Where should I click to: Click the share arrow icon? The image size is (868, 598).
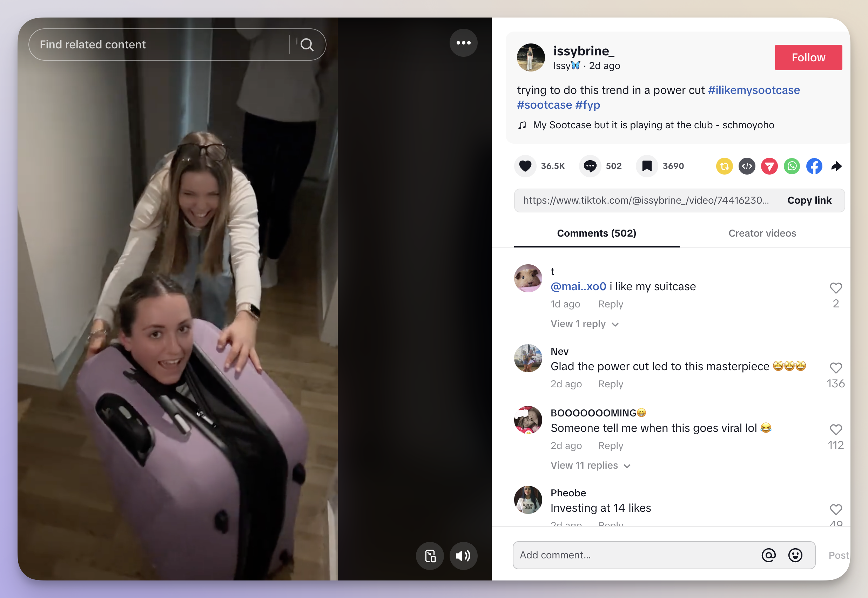point(837,165)
